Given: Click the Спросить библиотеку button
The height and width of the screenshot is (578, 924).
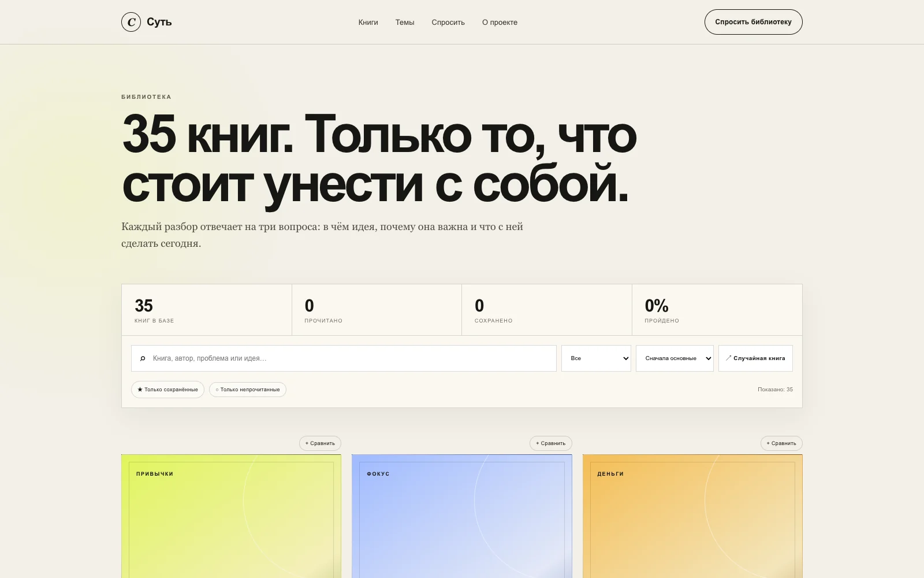Looking at the screenshot, I should pos(753,22).
